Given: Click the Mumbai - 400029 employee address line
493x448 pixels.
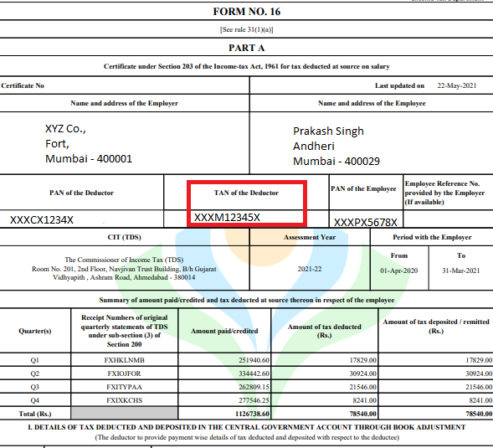Looking at the screenshot, I should tap(336, 161).
